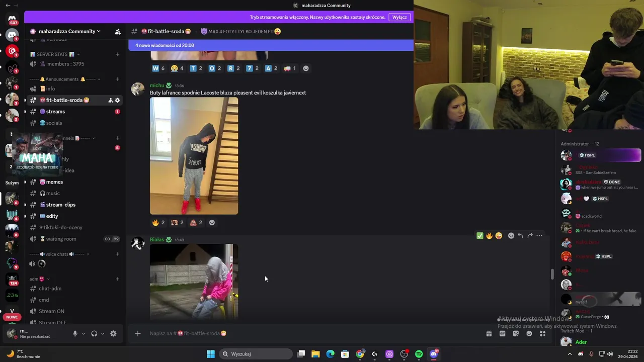Open fit-battle-sroda channel settings gear
644x362 pixels.
click(x=118, y=100)
